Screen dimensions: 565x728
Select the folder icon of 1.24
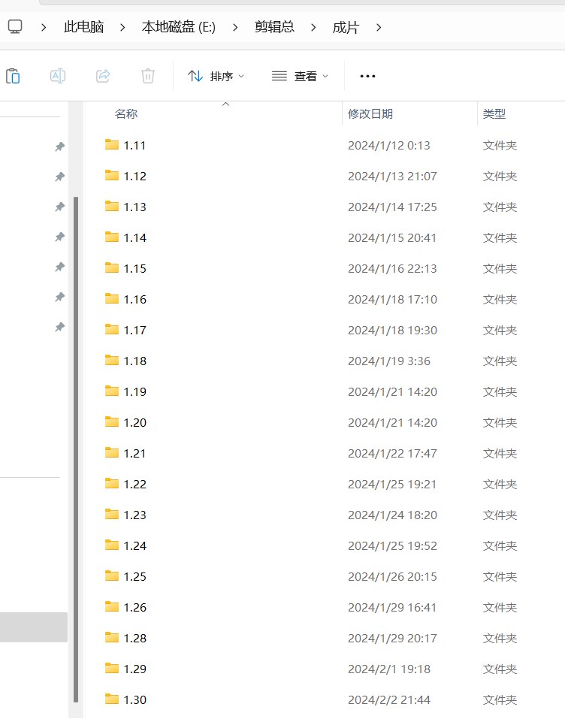[x=111, y=545]
